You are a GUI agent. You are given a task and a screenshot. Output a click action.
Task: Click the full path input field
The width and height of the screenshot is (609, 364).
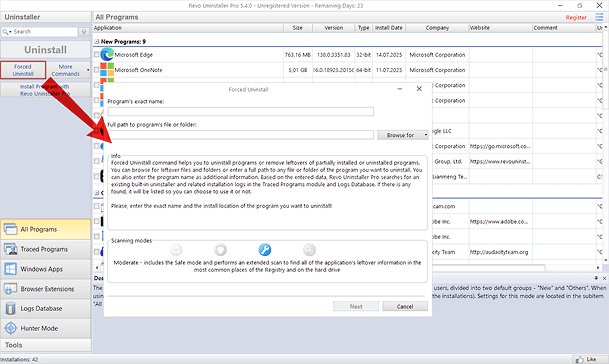pyautogui.click(x=241, y=135)
